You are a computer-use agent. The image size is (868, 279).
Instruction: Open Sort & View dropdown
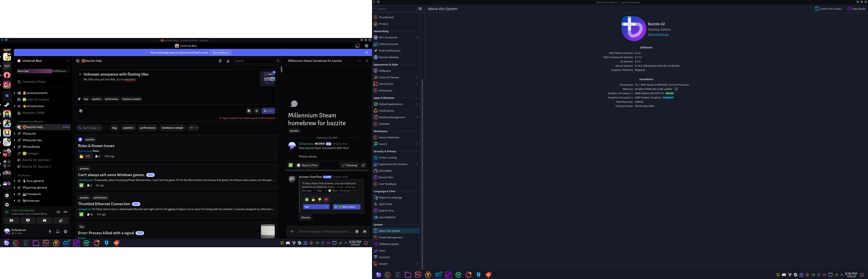point(90,128)
